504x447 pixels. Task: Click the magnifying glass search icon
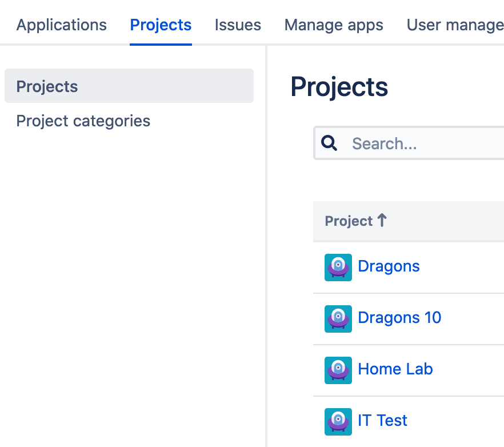coord(329,143)
